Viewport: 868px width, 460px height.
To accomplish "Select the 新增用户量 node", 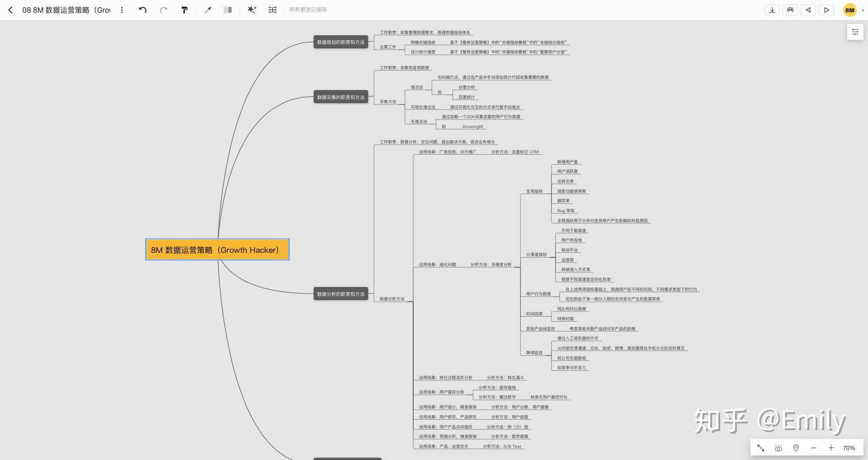I will pyautogui.click(x=567, y=162).
